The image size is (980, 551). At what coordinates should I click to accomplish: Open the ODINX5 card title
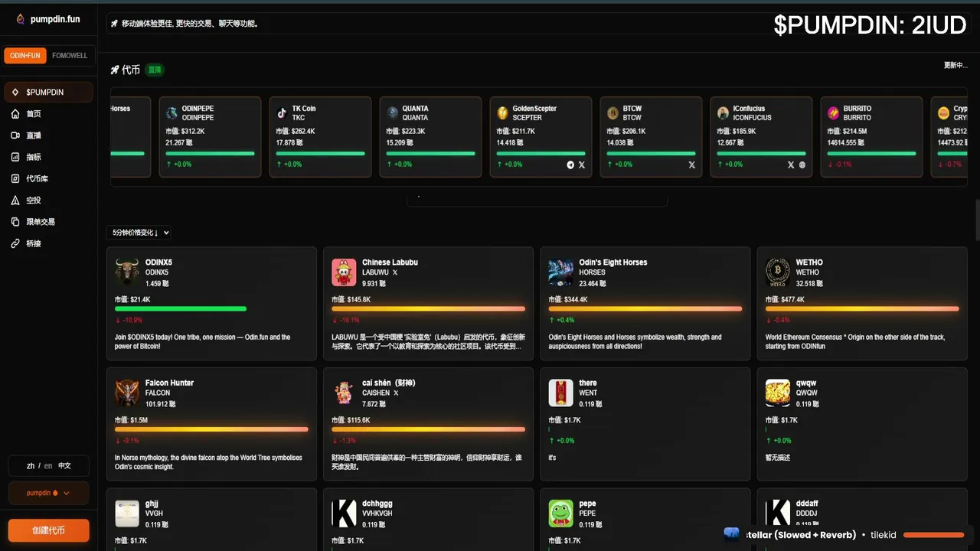[x=158, y=262]
